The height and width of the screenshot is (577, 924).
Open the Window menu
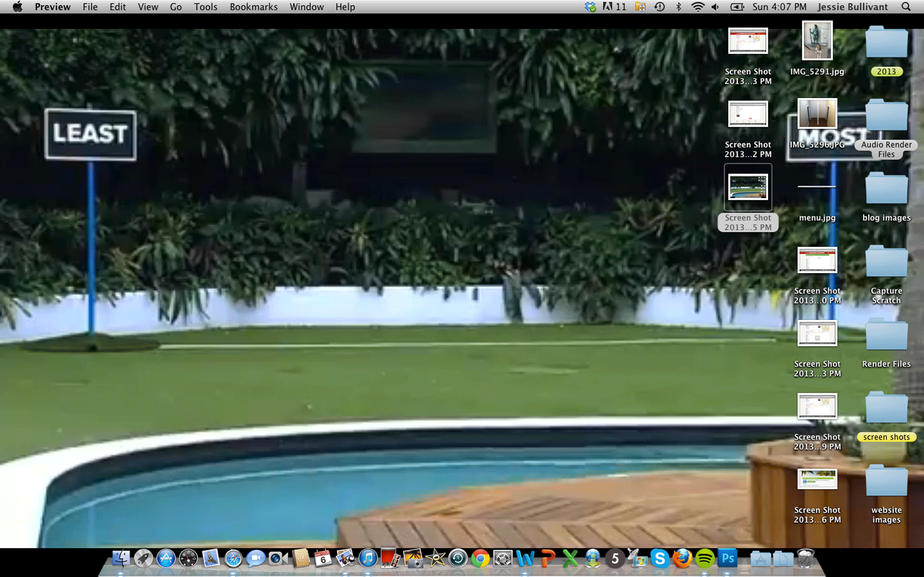click(307, 7)
